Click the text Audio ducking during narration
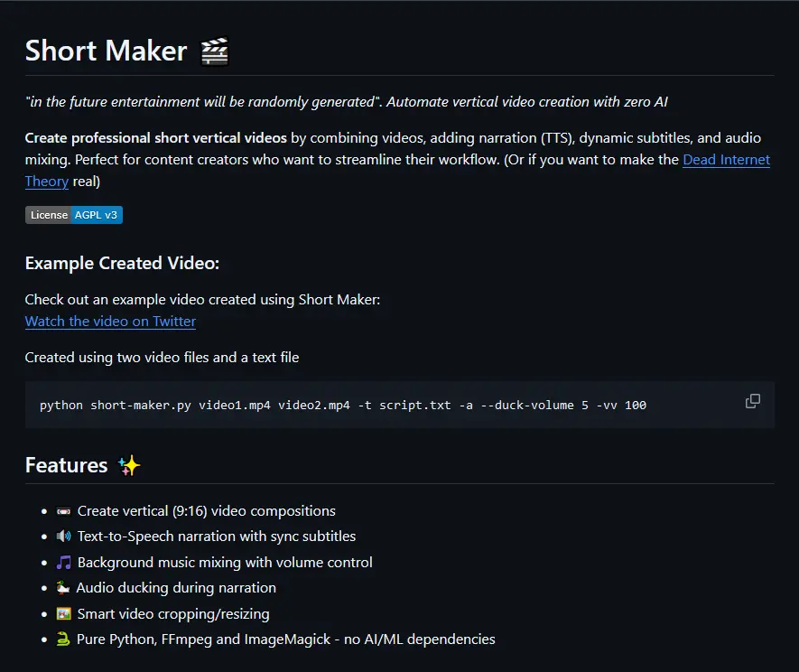Viewport: 799px width, 672px height. click(176, 588)
